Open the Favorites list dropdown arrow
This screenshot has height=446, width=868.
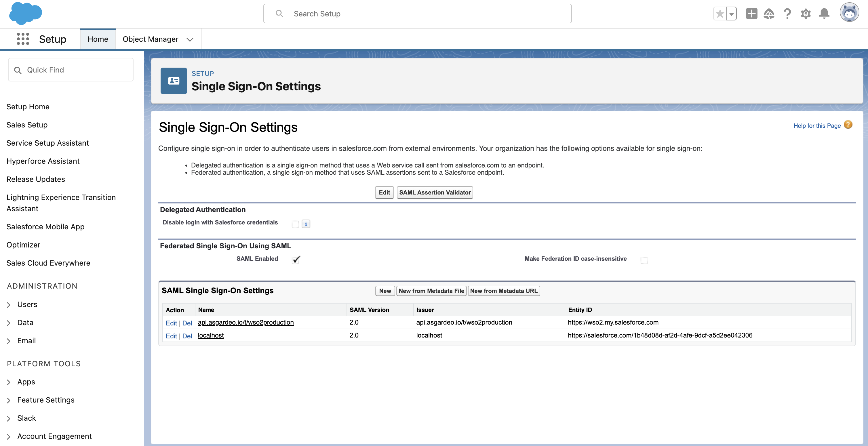(731, 14)
